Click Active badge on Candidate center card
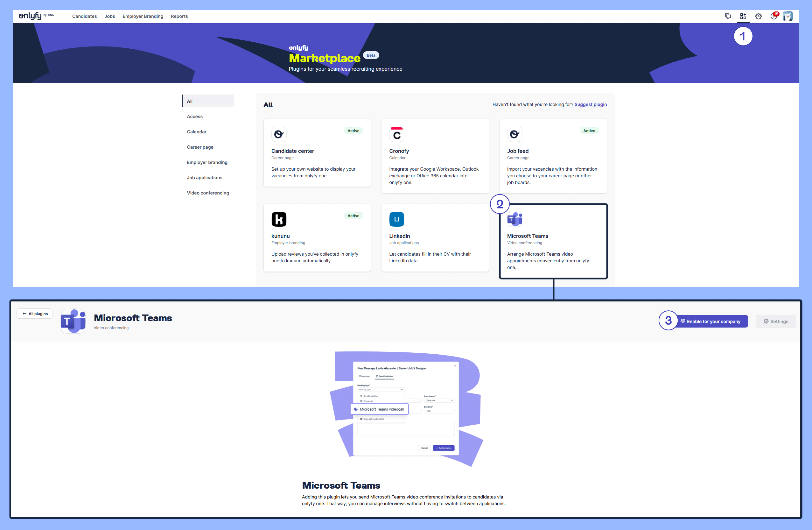 click(353, 131)
